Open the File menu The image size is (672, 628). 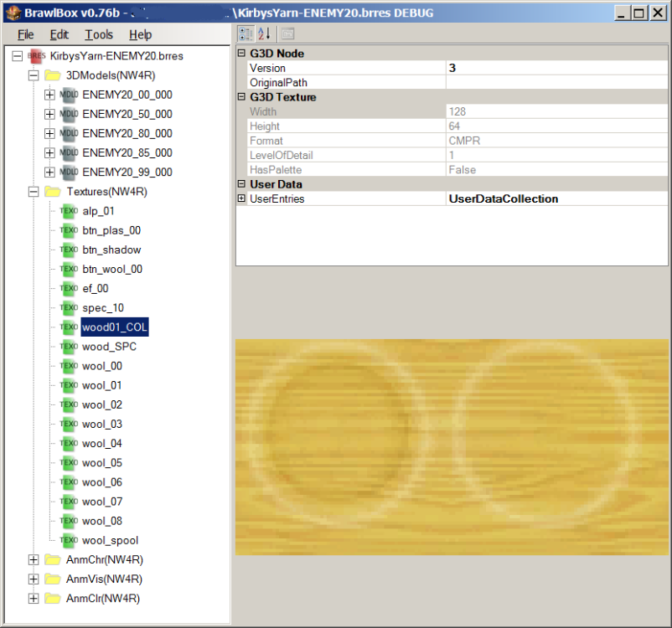pos(26,34)
